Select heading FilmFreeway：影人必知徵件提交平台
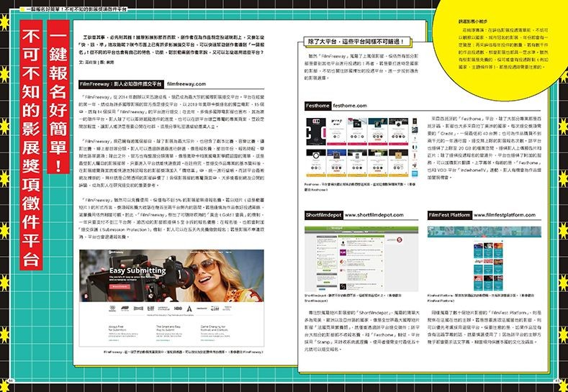Viewport: 568px width, 392px height. [121, 84]
